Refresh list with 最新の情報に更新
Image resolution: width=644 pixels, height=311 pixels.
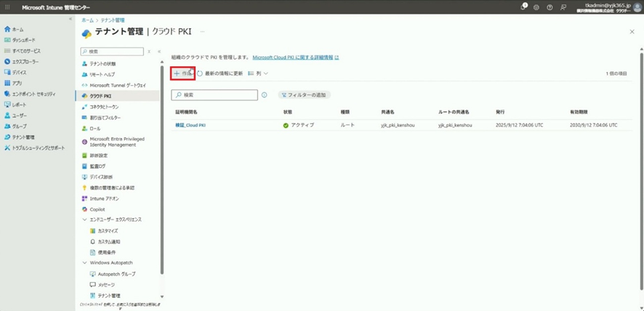220,73
